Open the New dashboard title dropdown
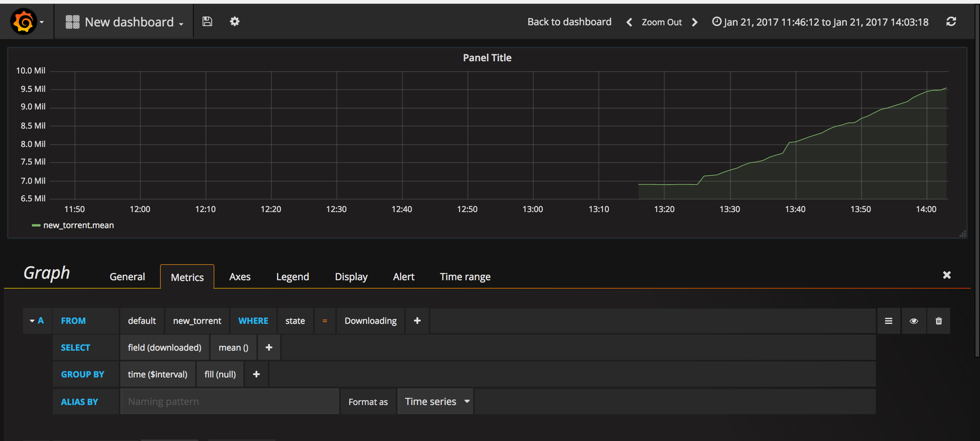Image resolution: width=980 pixels, height=441 pixels. [132, 22]
